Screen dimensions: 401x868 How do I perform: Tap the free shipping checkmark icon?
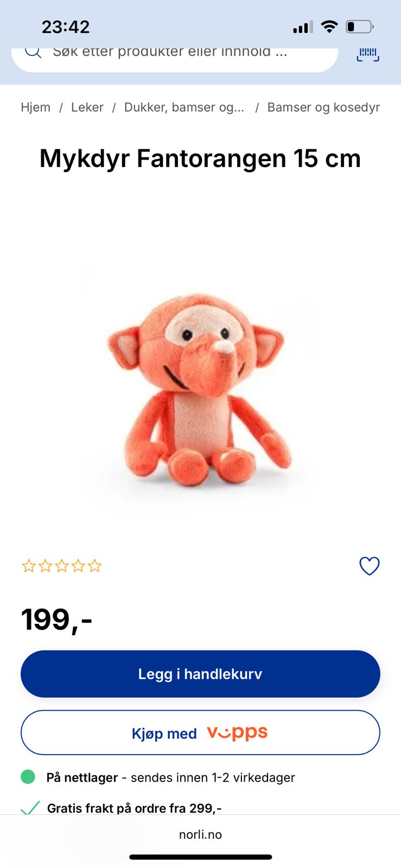pyautogui.click(x=30, y=808)
